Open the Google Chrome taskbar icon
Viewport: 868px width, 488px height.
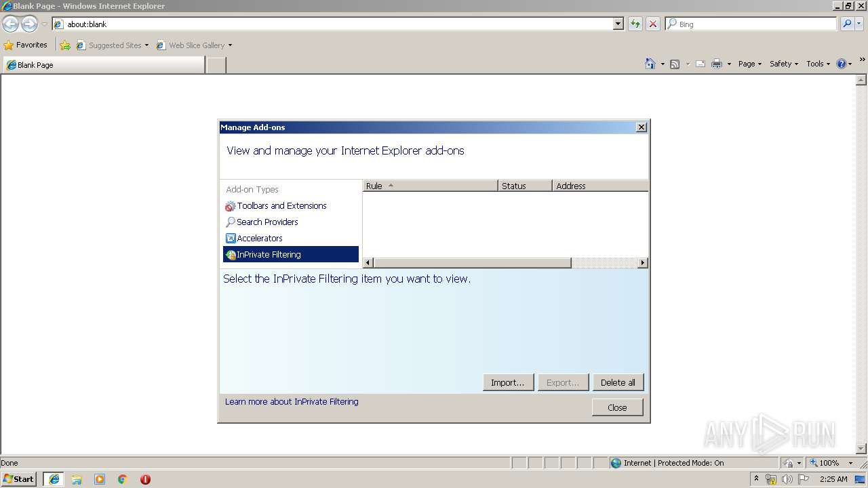[123, 479]
